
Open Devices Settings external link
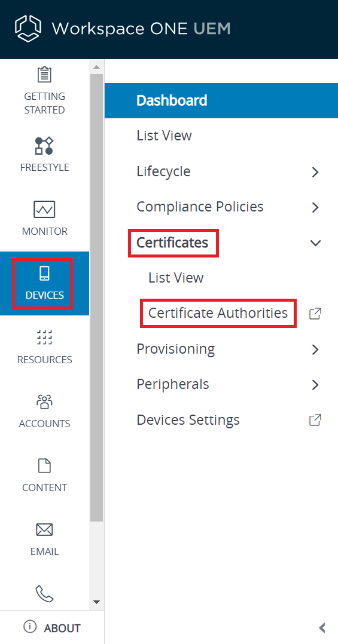click(315, 420)
